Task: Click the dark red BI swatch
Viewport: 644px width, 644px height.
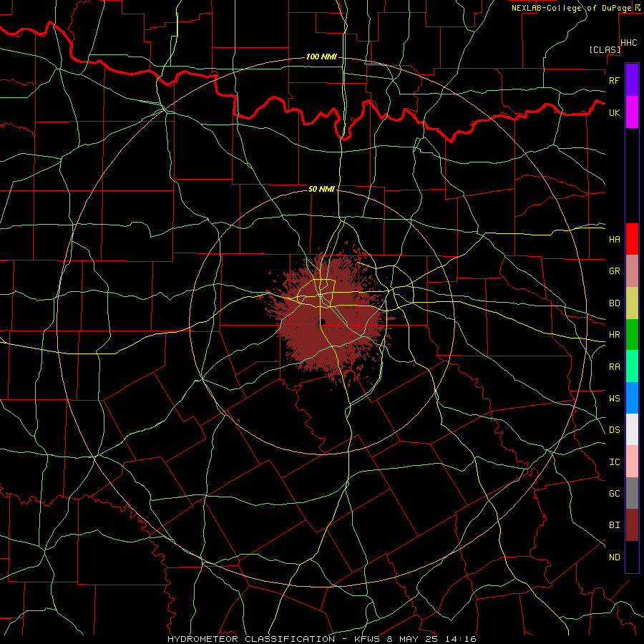Action: click(x=632, y=525)
